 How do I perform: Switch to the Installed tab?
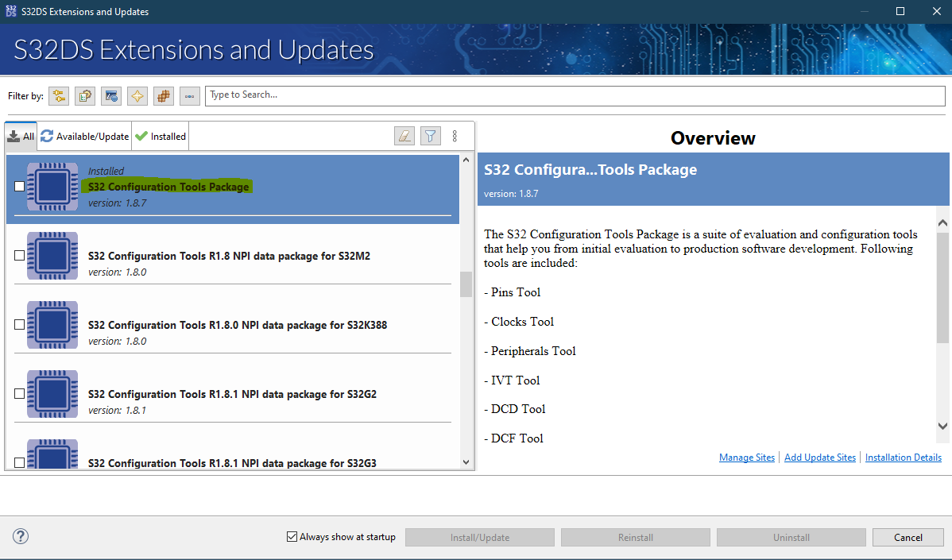tap(160, 135)
